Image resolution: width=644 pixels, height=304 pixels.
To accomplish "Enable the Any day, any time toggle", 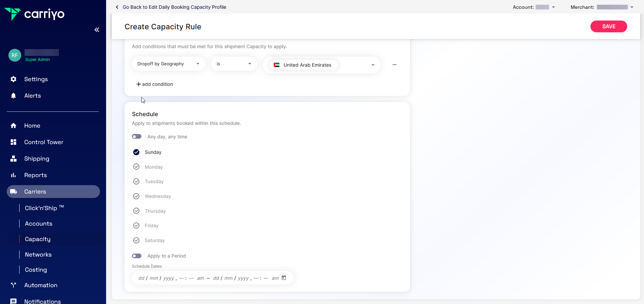I will pyautogui.click(x=137, y=137).
